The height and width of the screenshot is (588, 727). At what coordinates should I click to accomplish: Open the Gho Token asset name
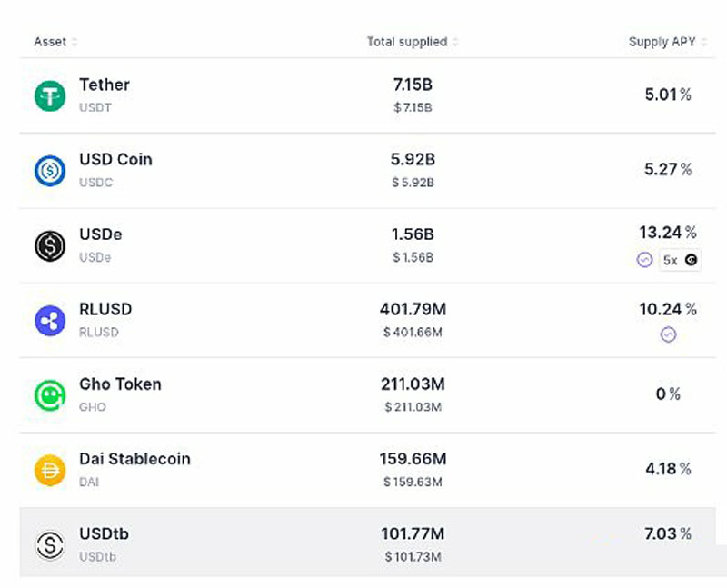tap(120, 384)
